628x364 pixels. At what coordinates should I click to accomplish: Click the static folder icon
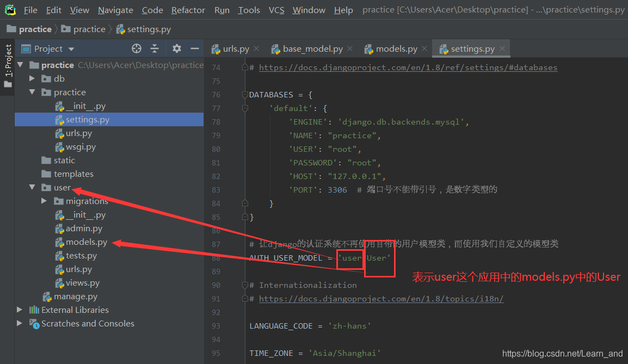(x=46, y=160)
